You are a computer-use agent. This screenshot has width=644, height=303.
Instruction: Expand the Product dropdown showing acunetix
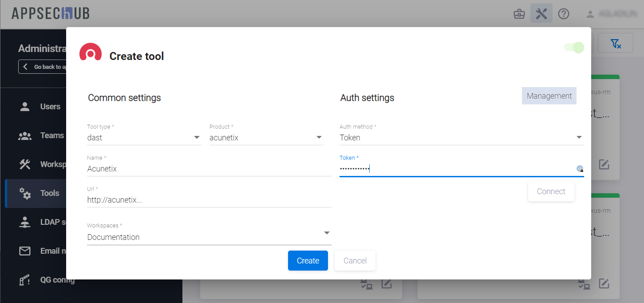tap(266, 138)
